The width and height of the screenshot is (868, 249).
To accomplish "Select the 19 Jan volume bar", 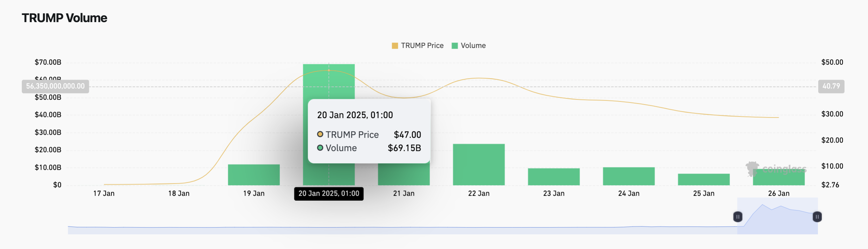I will [254, 175].
